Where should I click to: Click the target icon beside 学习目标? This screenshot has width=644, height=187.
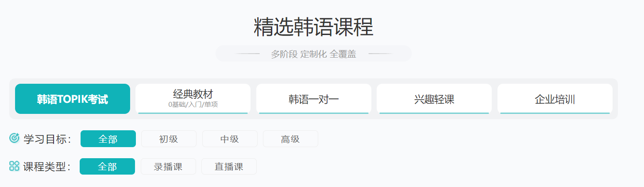point(14,138)
